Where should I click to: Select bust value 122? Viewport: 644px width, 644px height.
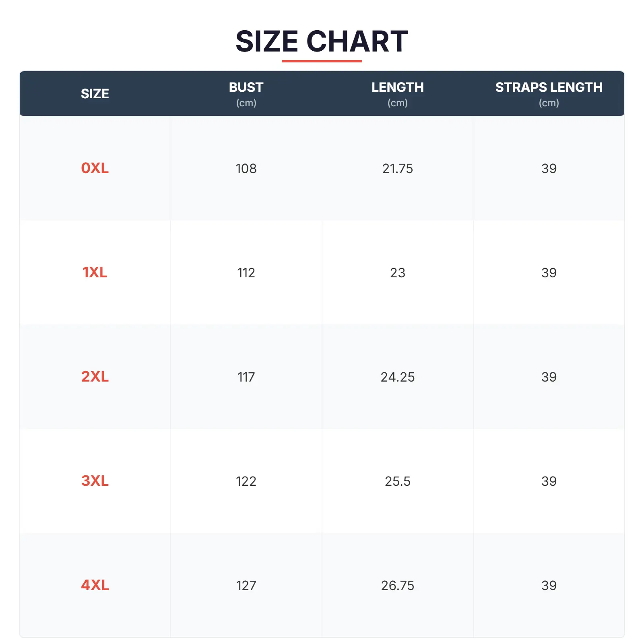(x=246, y=481)
